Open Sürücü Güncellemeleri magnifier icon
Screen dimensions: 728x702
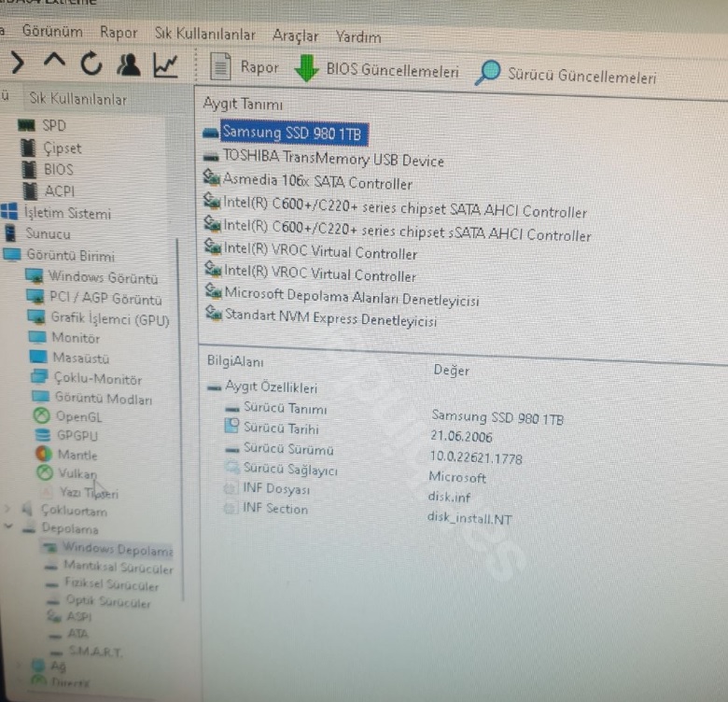[487, 73]
